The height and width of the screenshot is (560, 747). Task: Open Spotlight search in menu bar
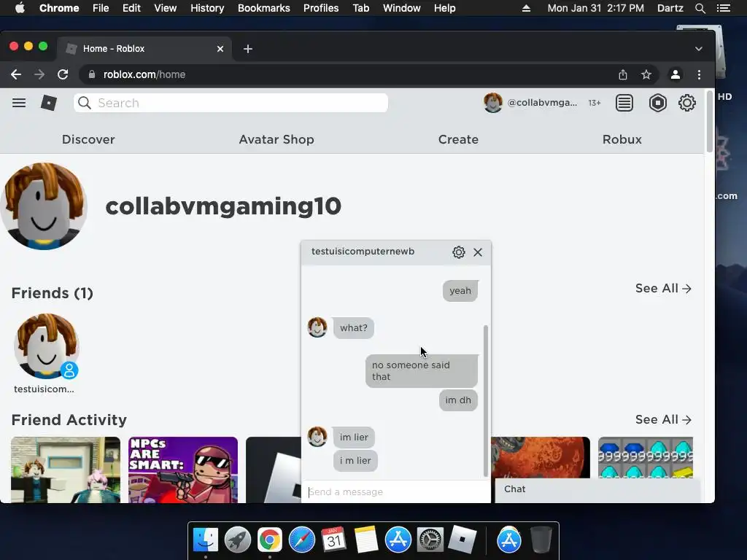pyautogui.click(x=700, y=8)
